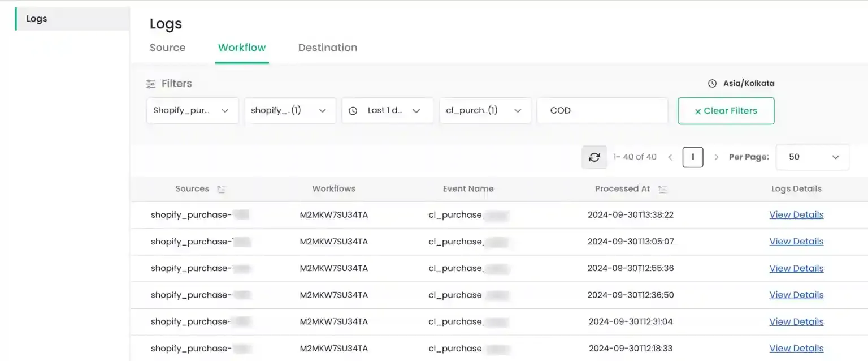
Task: Open Logs in the sidebar
Action: (x=72, y=19)
